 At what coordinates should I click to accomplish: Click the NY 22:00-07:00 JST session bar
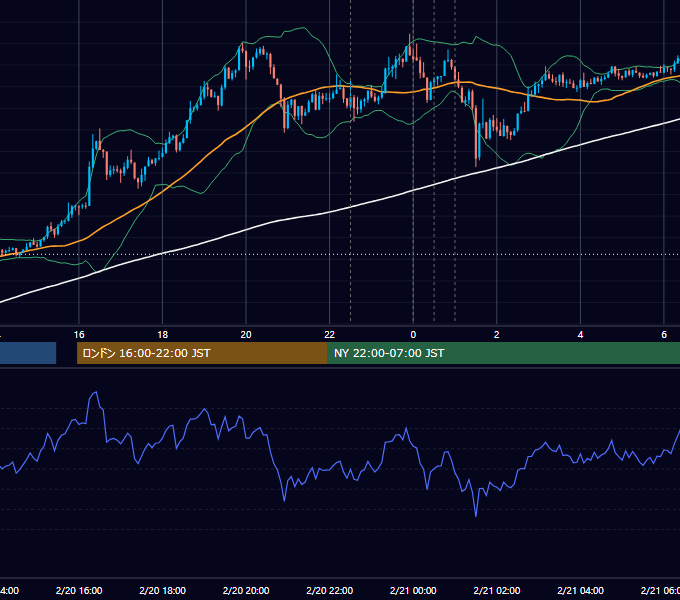(x=503, y=353)
